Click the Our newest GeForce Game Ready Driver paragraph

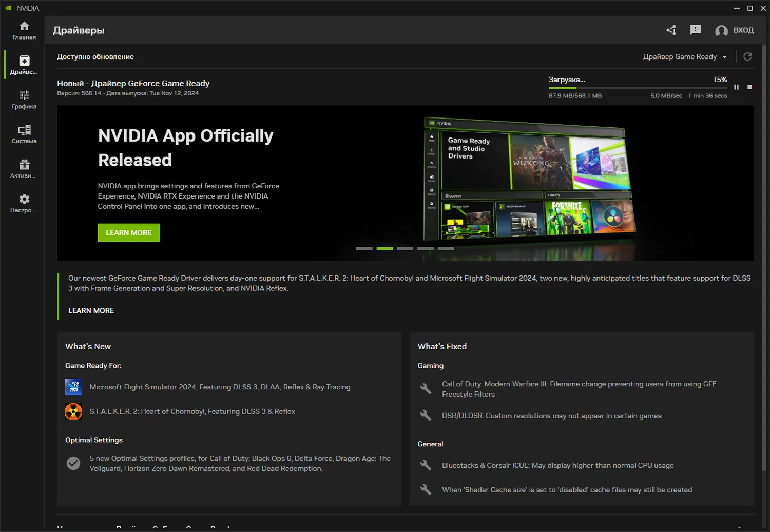coord(410,283)
